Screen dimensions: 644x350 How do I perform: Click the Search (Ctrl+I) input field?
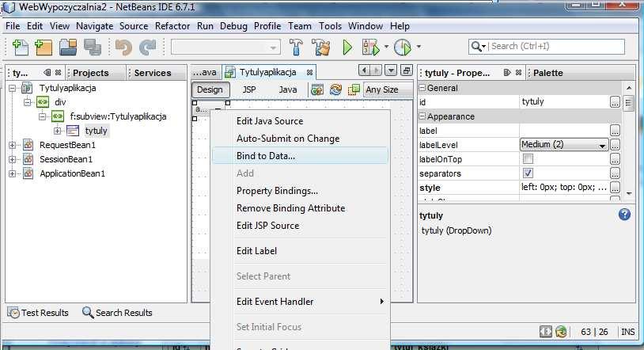[556, 46]
